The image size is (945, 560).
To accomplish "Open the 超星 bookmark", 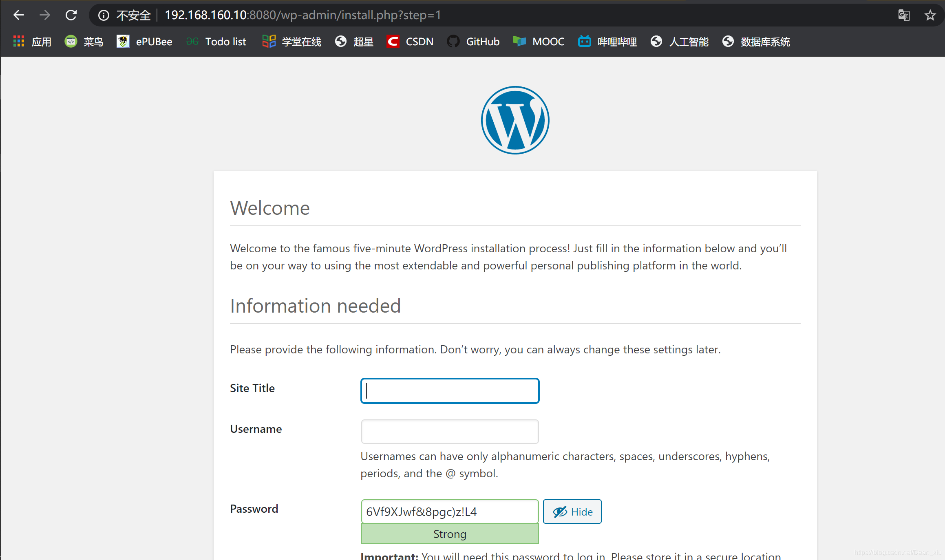I will 354,42.
